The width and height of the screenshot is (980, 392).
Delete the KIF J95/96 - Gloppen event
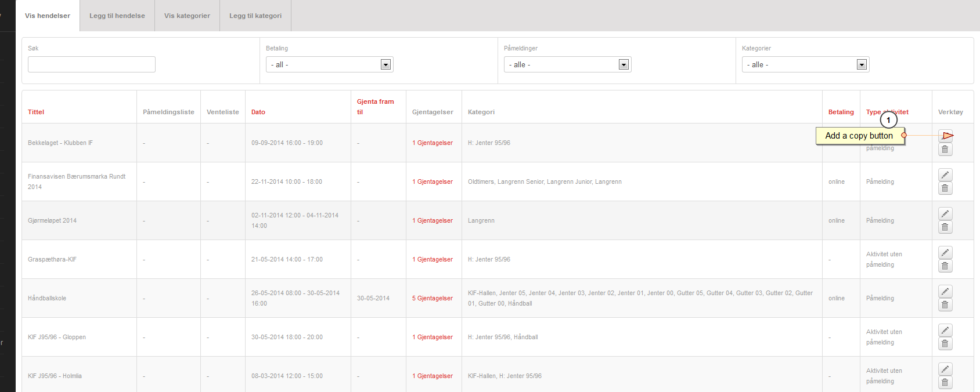coord(945,344)
